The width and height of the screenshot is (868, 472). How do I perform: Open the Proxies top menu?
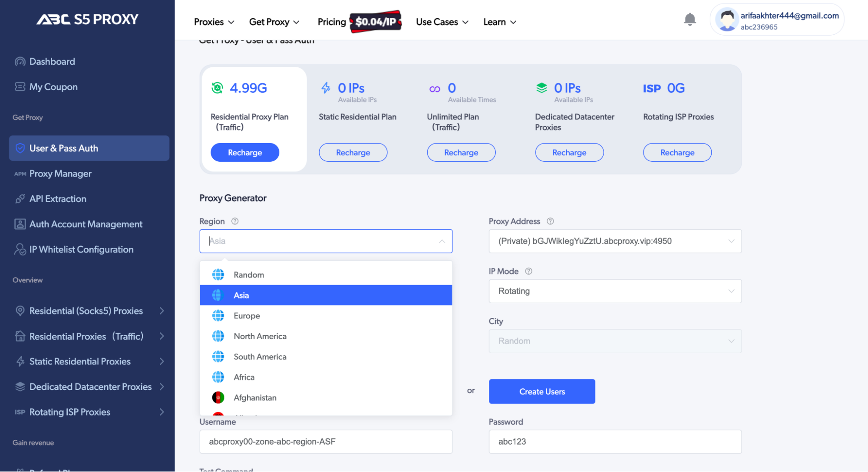pyautogui.click(x=214, y=22)
